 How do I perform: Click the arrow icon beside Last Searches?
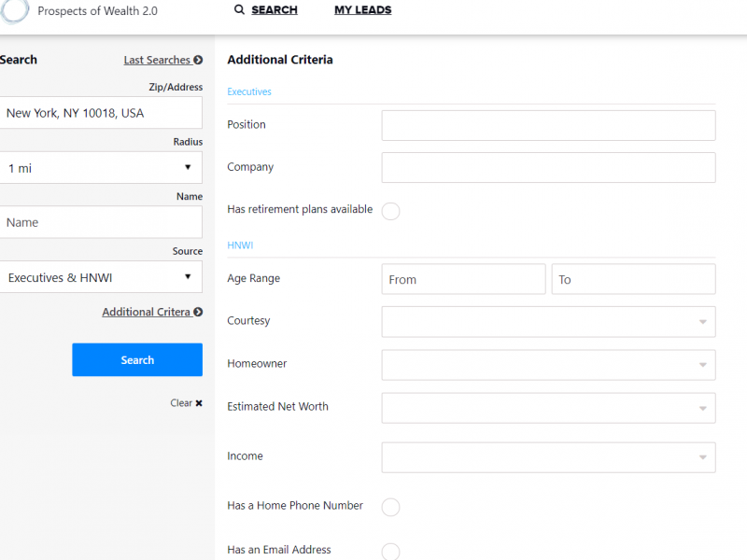point(198,60)
